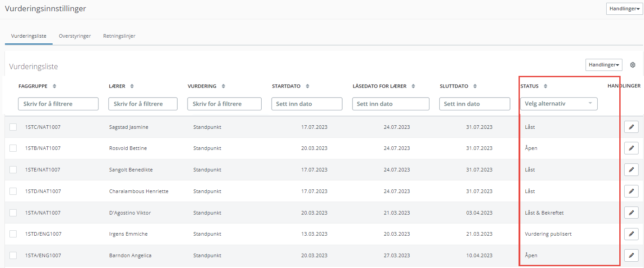Click 'Åpen' status in Rosvold Bettine row
This screenshot has height=268, width=644.
[531, 148]
